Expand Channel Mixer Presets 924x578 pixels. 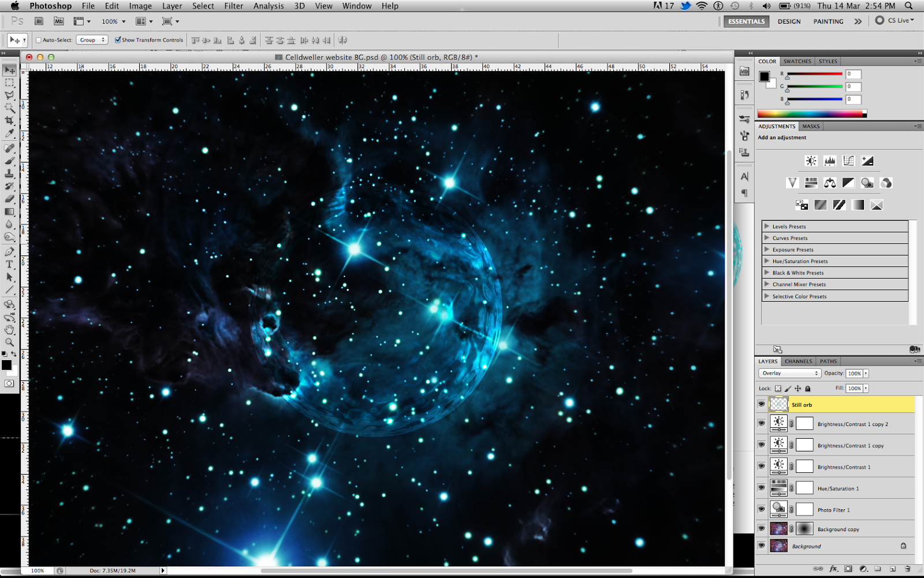click(767, 284)
